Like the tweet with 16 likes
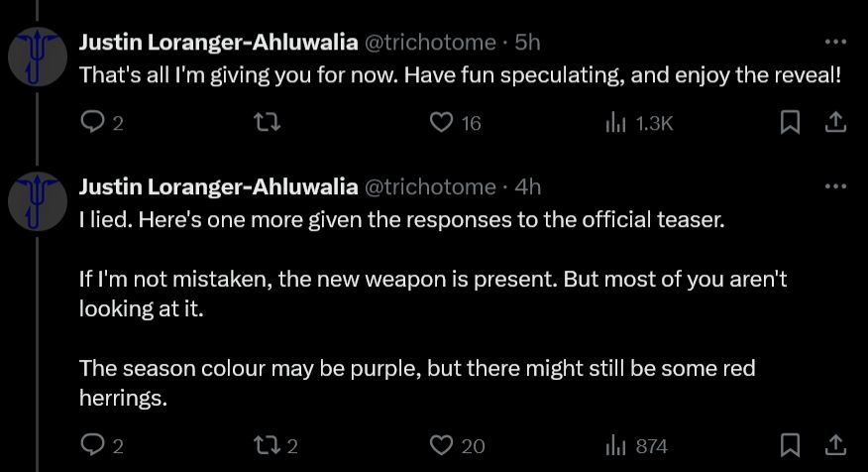Screen dimensions: 868x472 [442, 122]
